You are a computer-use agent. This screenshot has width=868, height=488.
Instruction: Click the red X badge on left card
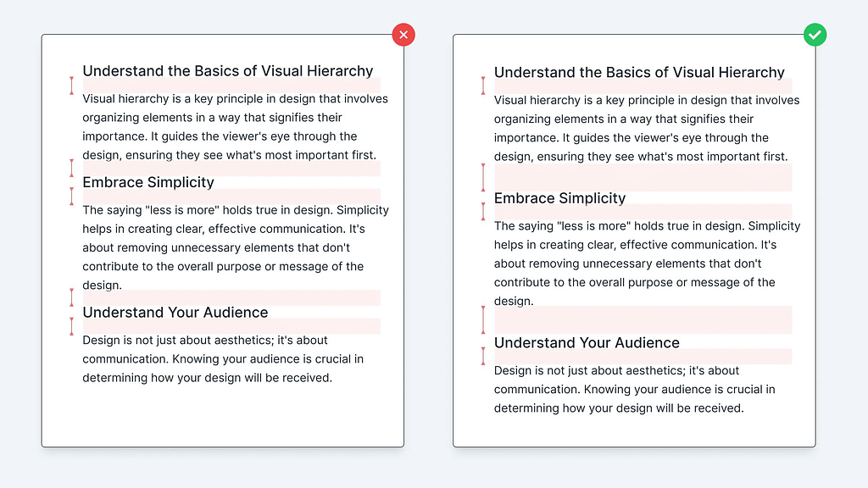pyautogui.click(x=403, y=35)
